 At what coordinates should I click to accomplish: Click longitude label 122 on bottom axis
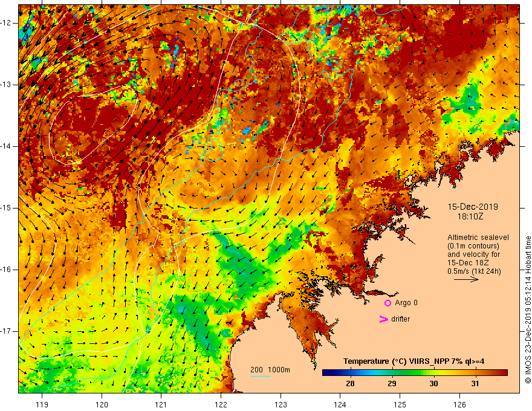(221, 404)
